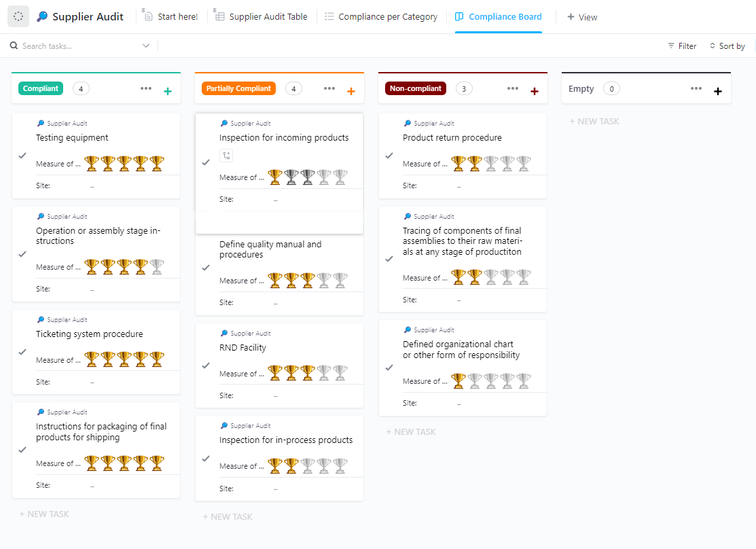Add a task using the Empty column plus icon

[717, 90]
